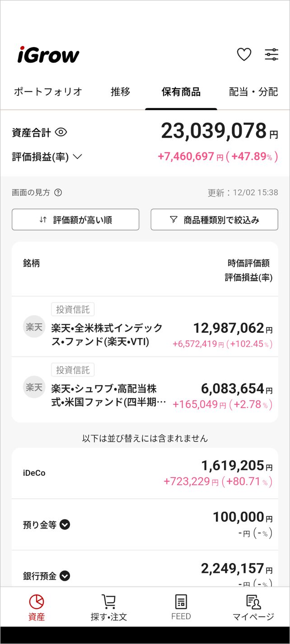Screen dimensions: 290x644
Task: Toggle asset total visibility eye icon
Action: coord(61,133)
